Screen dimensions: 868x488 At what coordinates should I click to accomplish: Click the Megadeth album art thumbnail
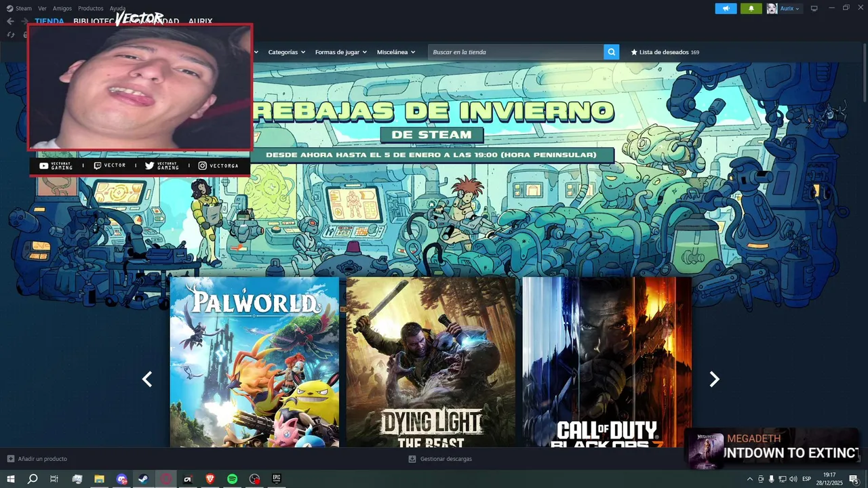click(707, 451)
